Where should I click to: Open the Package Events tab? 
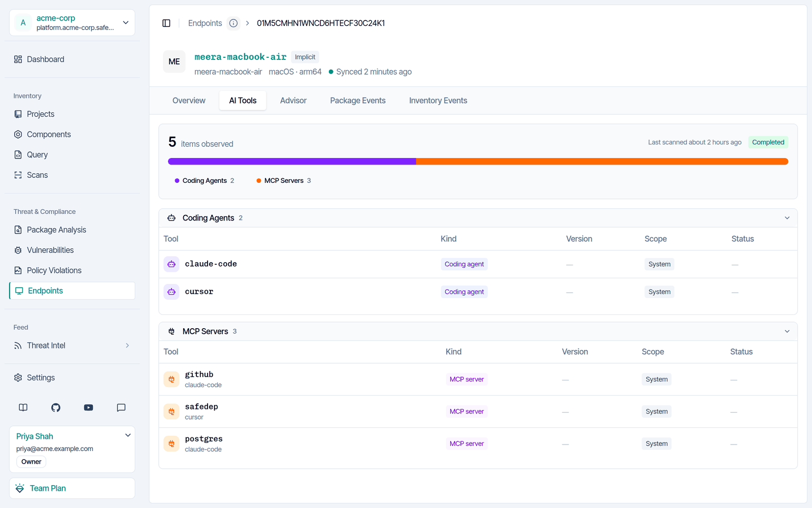(358, 101)
